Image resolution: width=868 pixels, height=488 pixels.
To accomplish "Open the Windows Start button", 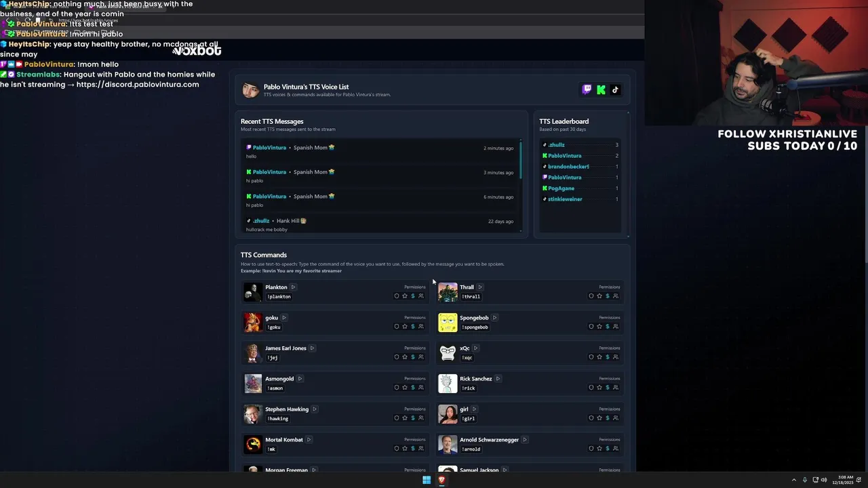I will [427, 480].
